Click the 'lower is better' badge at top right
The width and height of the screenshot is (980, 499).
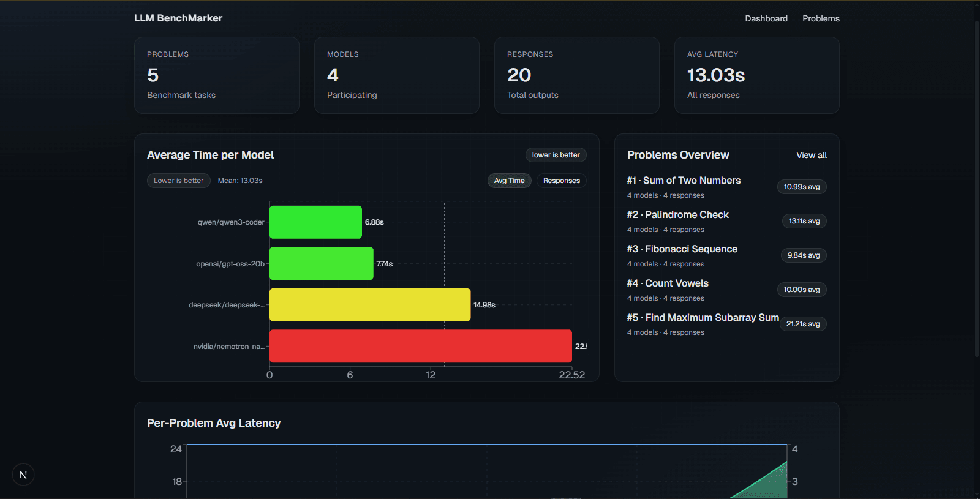point(556,155)
